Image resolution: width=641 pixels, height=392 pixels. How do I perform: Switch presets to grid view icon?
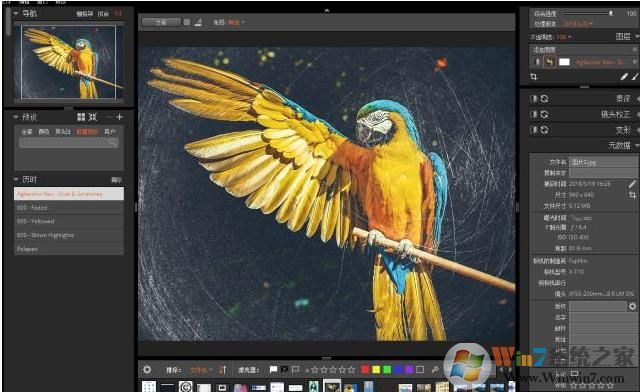coord(81,117)
